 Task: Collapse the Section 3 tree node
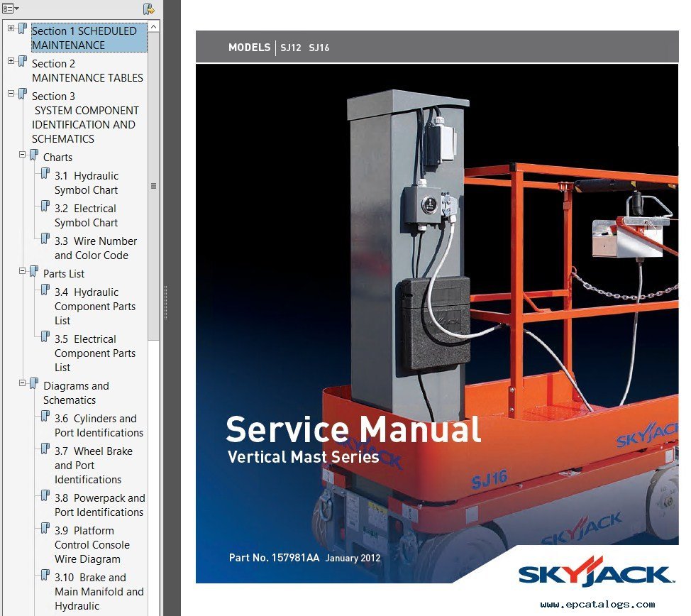tap(11, 94)
